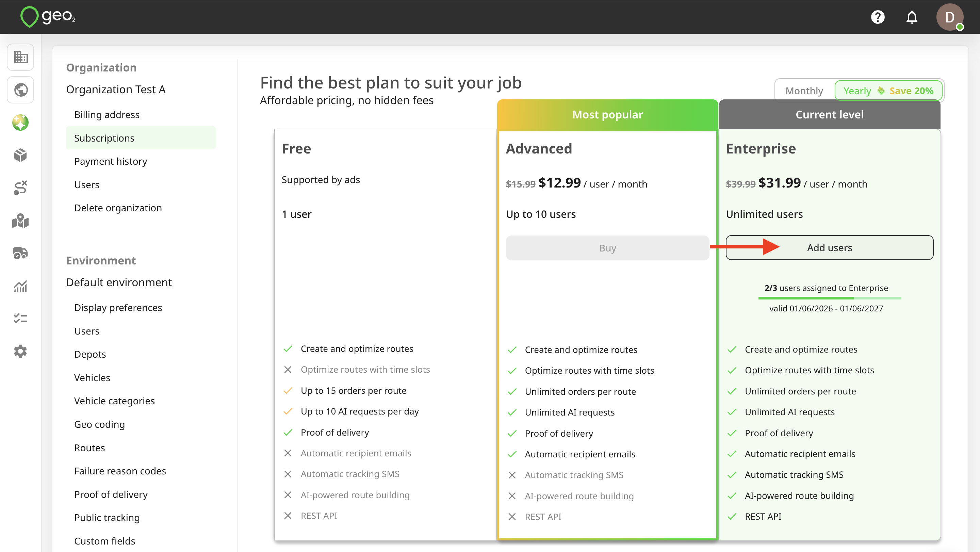Open the globe icon in sidebar
This screenshot has height=552, width=980.
coord(20,90)
